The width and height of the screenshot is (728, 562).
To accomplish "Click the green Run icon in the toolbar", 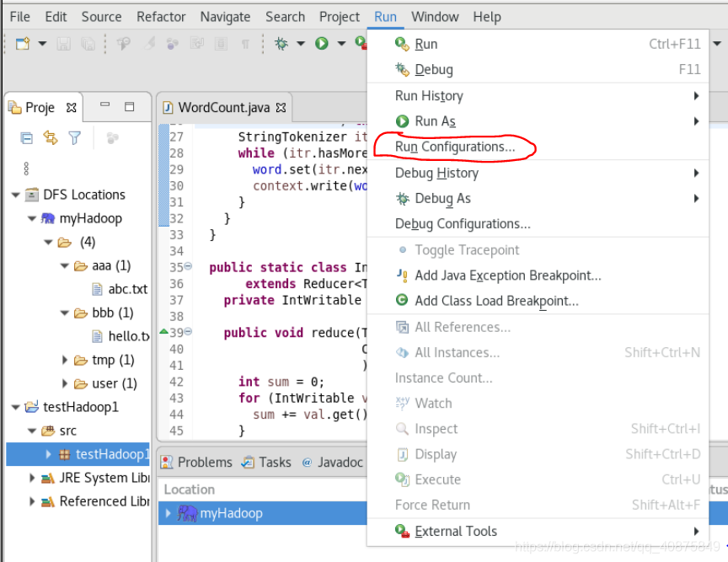I will [x=323, y=44].
